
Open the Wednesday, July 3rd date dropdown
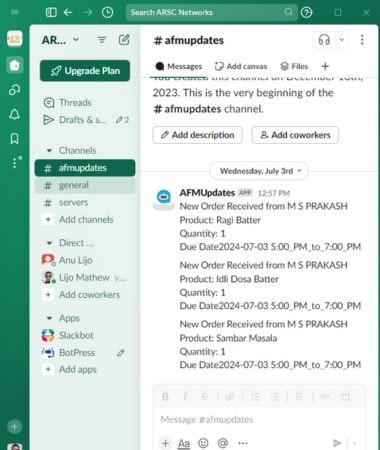click(x=259, y=171)
